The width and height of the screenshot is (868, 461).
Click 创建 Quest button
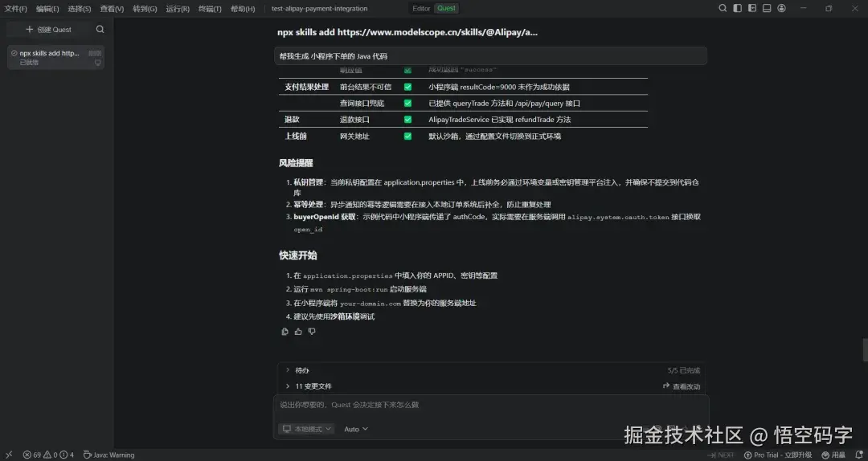coord(49,30)
